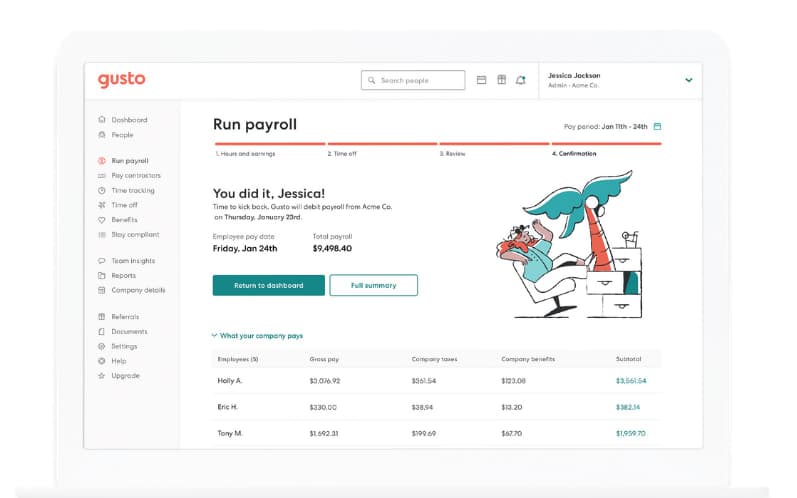This screenshot has height=498, width=797.
Task: Open the notifications bell
Action: [x=520, y=80]
